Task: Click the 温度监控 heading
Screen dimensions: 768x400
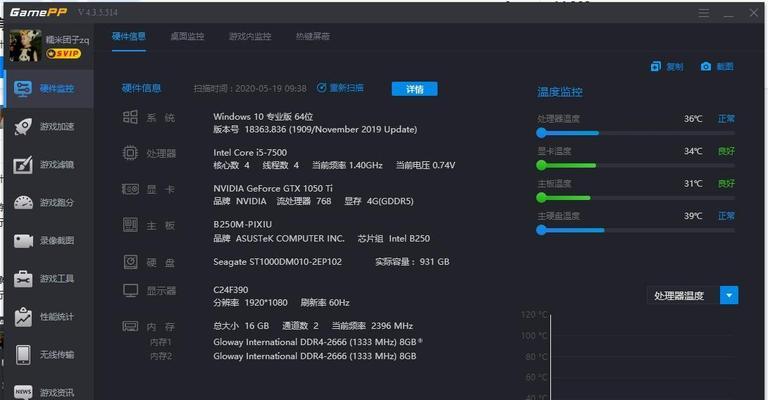Action: click(x=560, y=92)
